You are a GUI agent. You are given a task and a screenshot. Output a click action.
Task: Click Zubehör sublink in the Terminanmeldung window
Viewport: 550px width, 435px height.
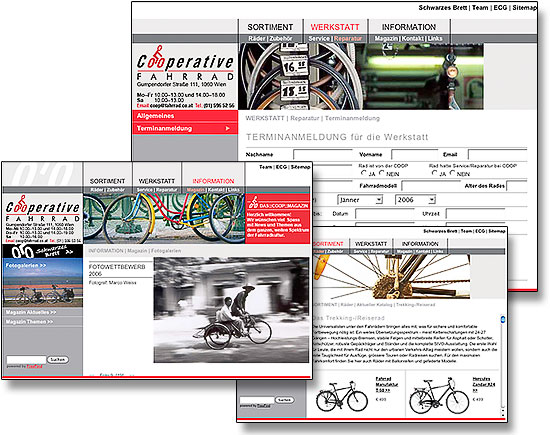pyautogui.click(x=281, y=39)
